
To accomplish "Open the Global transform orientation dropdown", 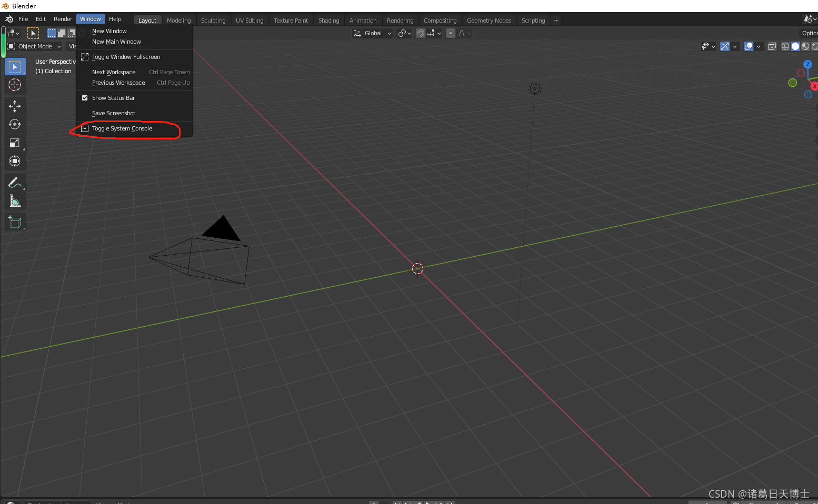I will point(372,33).
